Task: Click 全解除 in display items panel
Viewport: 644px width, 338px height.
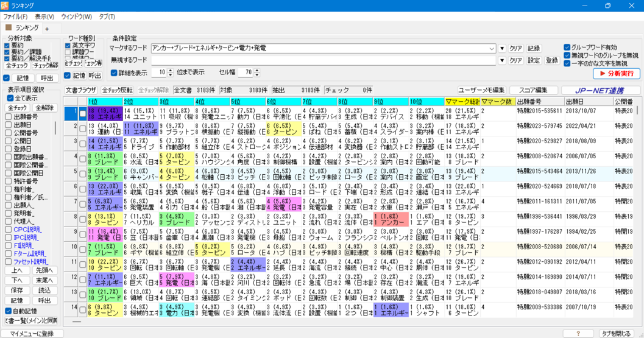Action: tap(44, 108)
